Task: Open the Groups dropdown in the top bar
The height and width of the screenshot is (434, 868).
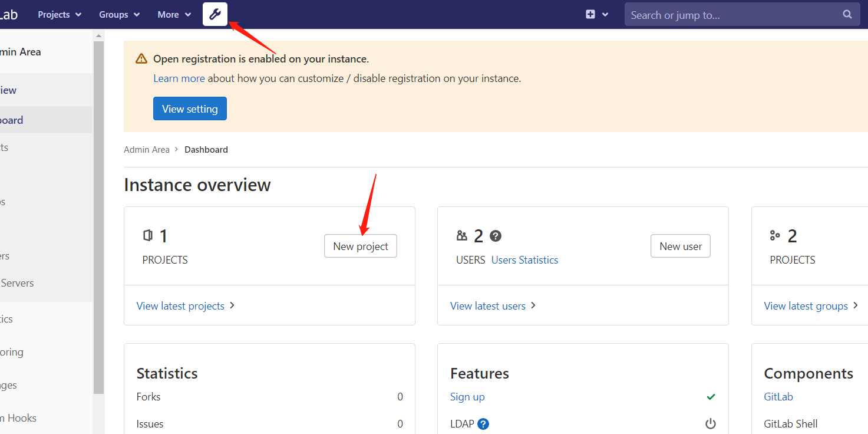Action: click(120, 15)
